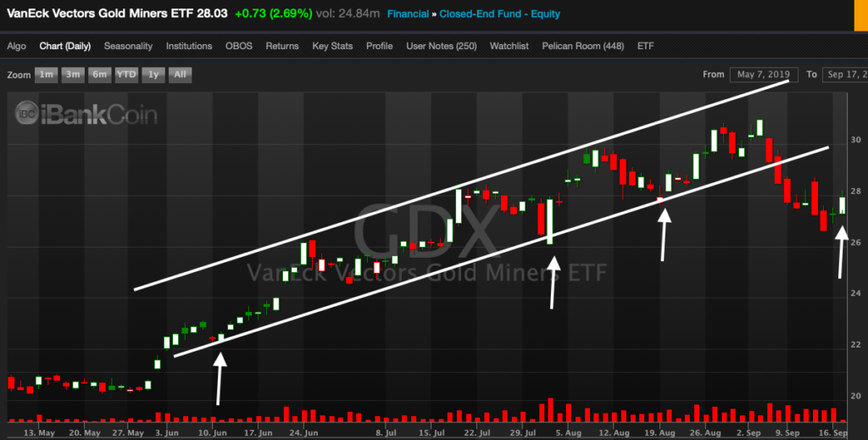Click the 13. May date axis label
The height and width of the screenshot is (440, 868).
point(39,432)
